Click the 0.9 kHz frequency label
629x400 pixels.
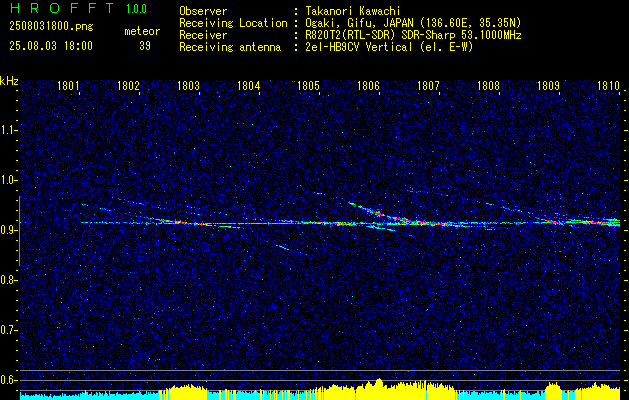click(9, 230)
